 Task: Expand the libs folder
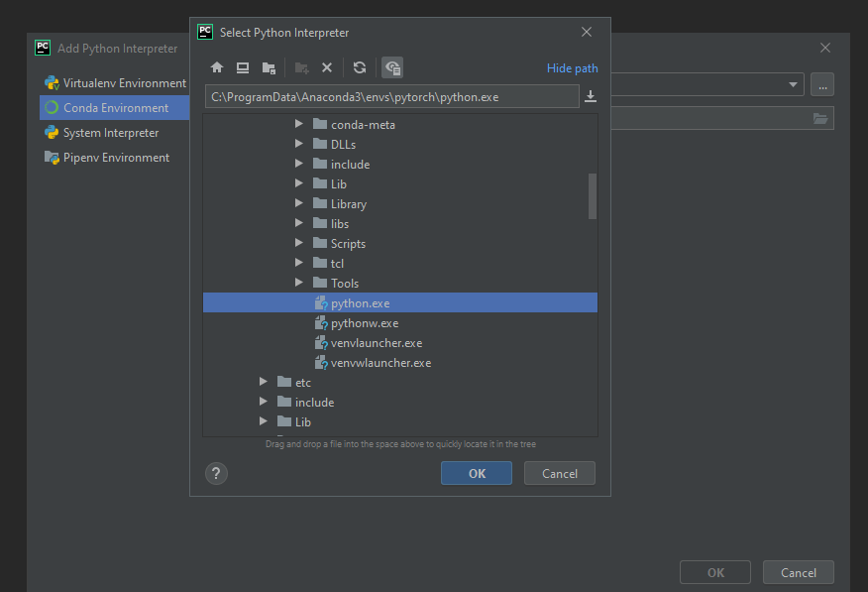click(299, 223)
